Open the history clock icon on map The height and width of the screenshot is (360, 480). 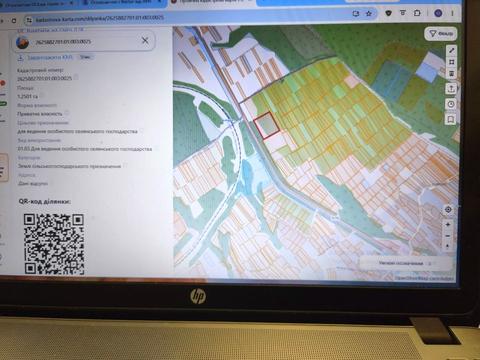pos(451,104)
